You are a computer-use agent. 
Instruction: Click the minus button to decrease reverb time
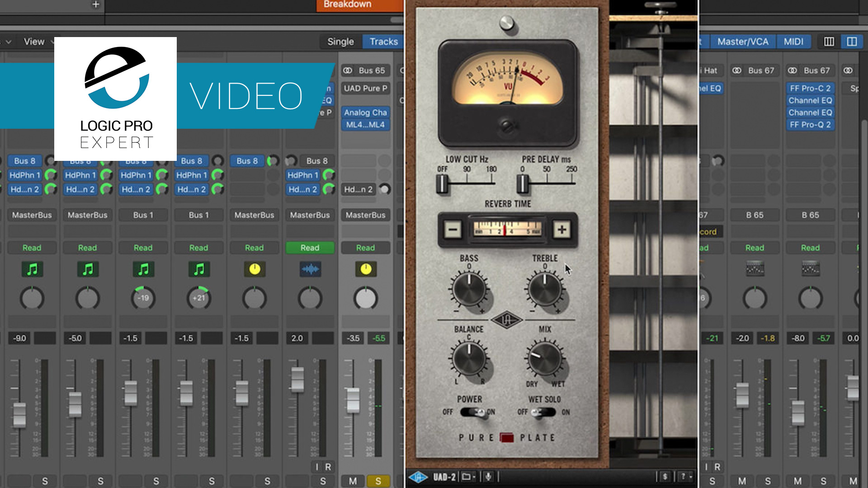point(453,230)
